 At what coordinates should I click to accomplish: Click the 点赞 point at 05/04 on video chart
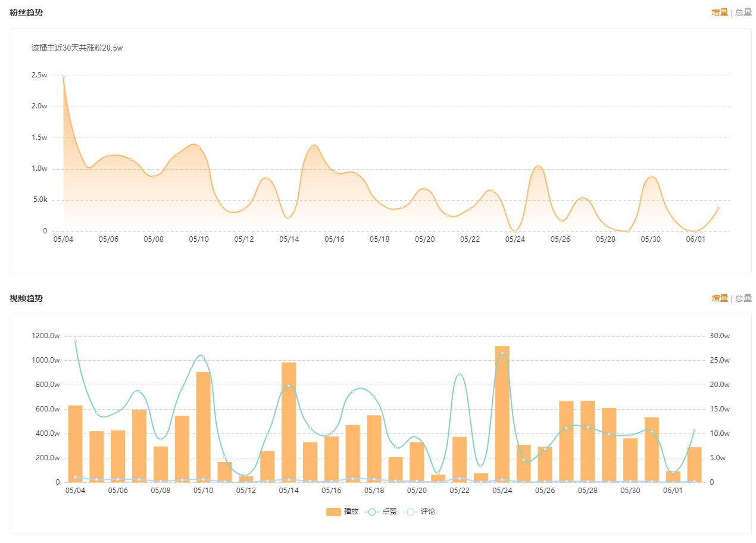[x=75, y=341]
